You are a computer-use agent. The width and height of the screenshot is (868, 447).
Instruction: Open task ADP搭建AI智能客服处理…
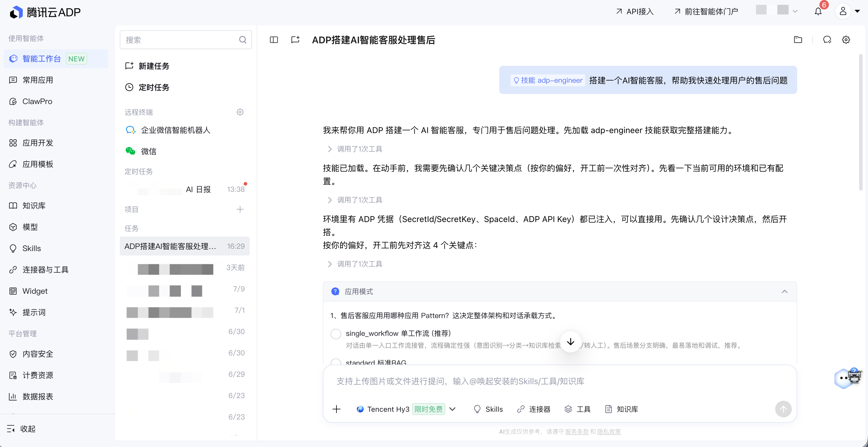click(185, 246)
